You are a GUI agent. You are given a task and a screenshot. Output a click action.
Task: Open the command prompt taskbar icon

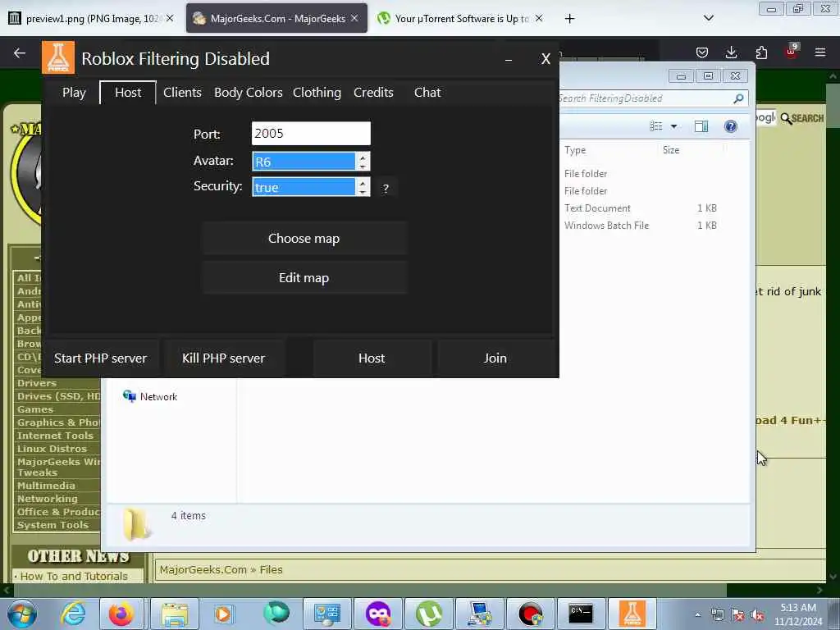[x=581, y=614]
